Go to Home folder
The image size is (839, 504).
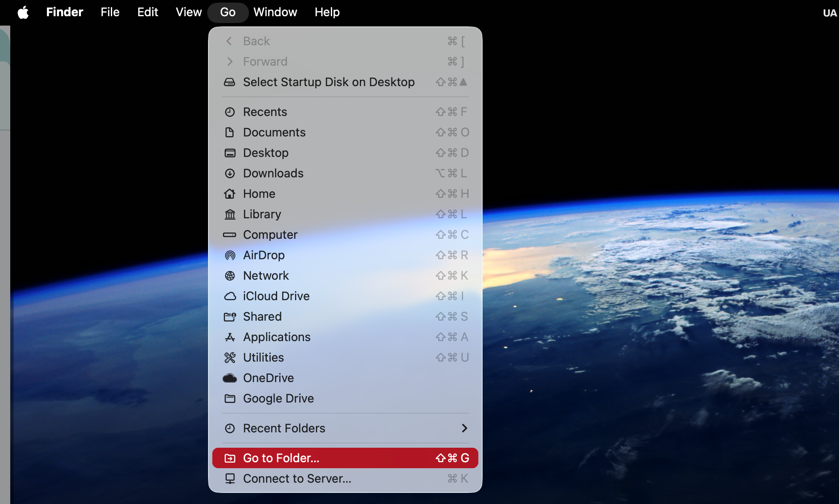[345, 194]
